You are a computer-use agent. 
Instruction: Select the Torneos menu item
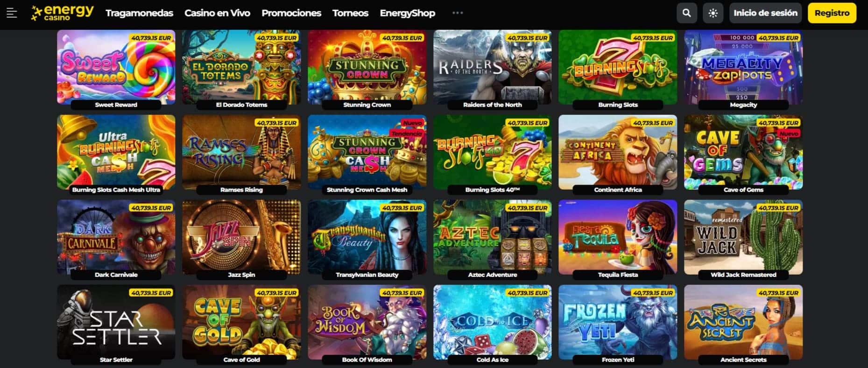(x=350, y=13)
